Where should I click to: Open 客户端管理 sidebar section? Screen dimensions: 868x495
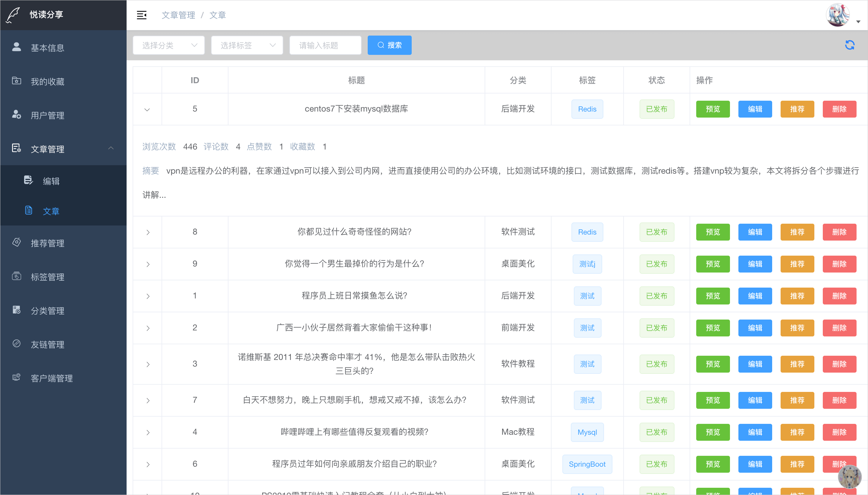(51, 378)
